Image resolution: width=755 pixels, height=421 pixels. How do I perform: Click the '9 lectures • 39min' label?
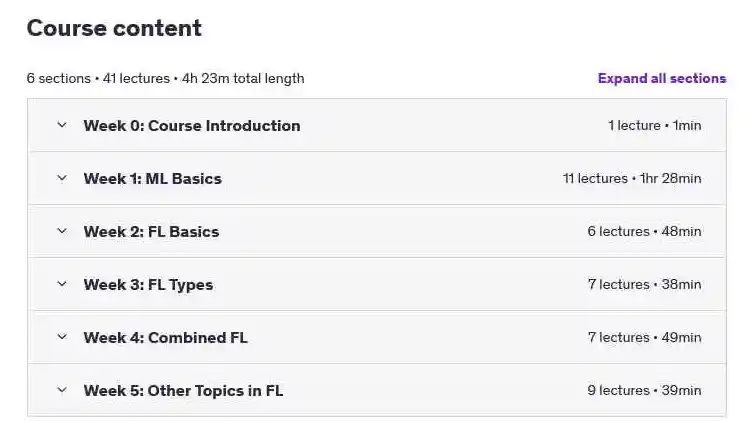coord(644,390)
